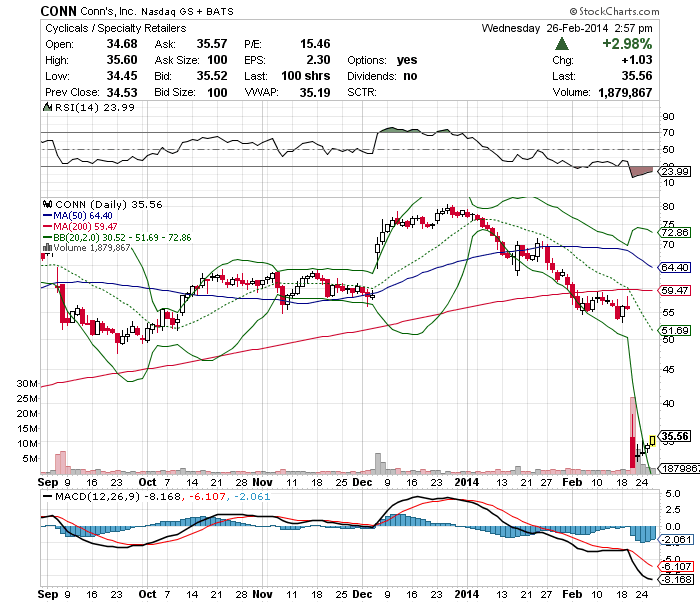This screenshot has height=603, width=700.
Task: Click the VWAP value 35.19
Action: (315, 92)
